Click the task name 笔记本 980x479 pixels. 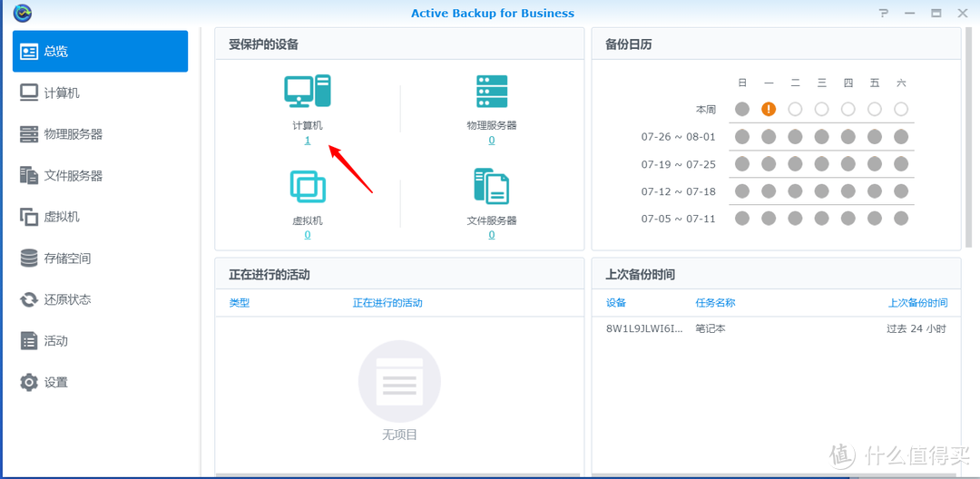click(x=710, y=328)
